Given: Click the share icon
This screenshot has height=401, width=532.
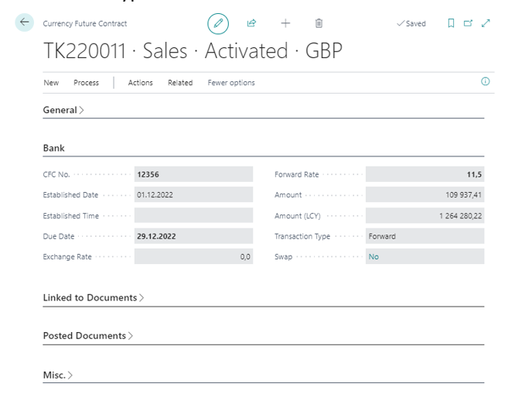Looking at the screenshot, I should pos(251,24).
